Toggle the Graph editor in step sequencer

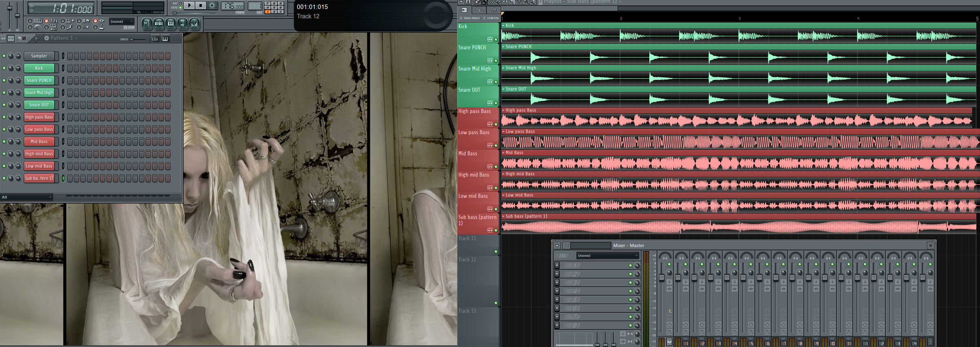click(x=155, y=39)
